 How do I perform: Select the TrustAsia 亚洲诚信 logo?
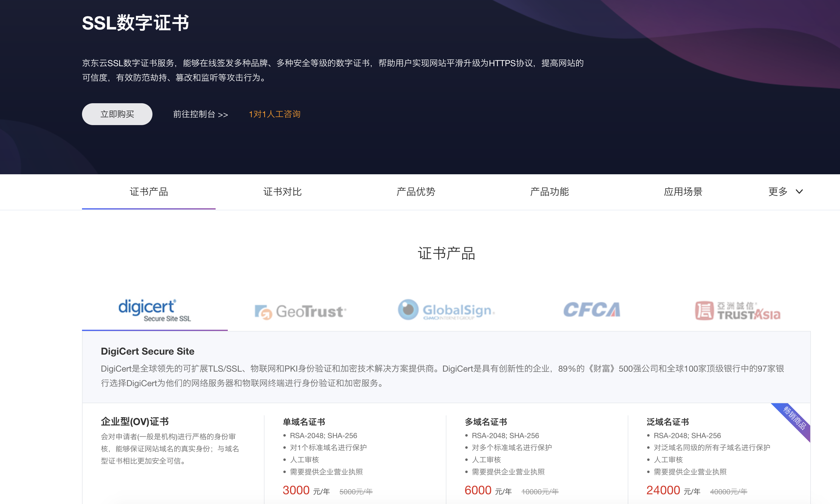[x=737, y=311]
